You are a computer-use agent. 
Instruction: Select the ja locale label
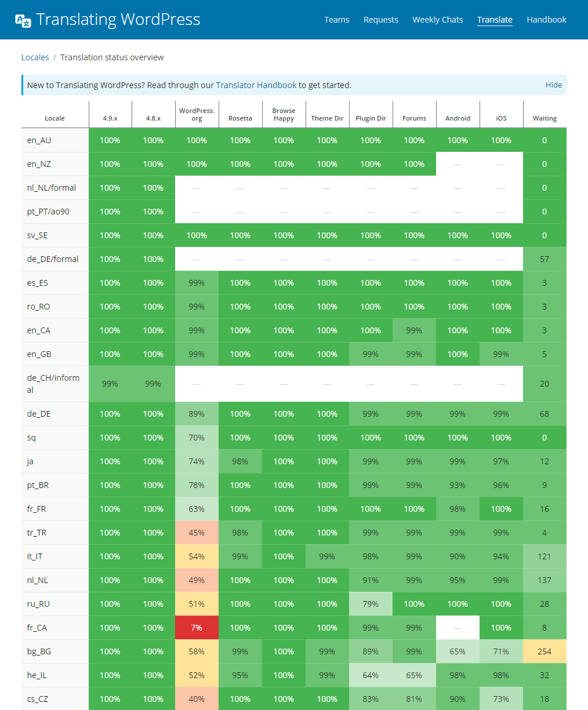(x=30, y=461)
